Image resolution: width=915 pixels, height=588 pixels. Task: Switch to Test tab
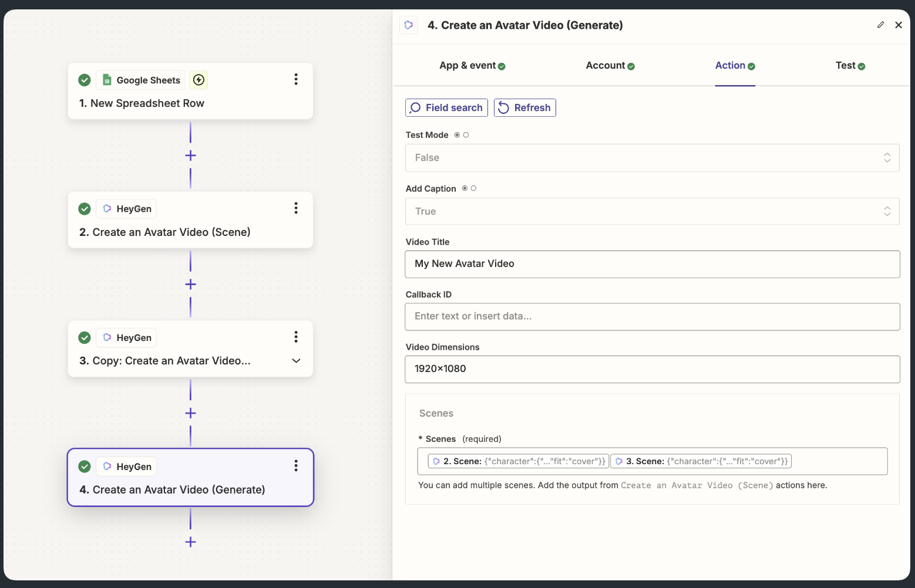(850, 66)
